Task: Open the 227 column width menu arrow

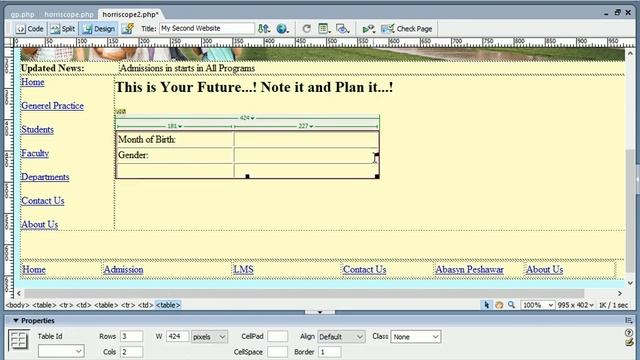Action: (x=311, y=127)
